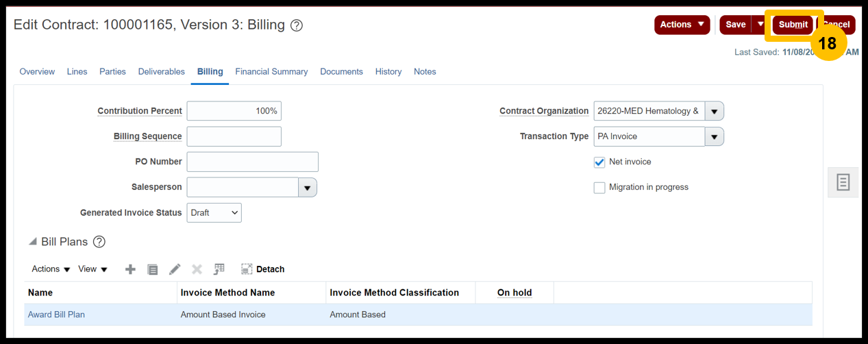This screenshot has height=344, width=868.
Task: Switch to the History tab
Action: tap(388, 72)
